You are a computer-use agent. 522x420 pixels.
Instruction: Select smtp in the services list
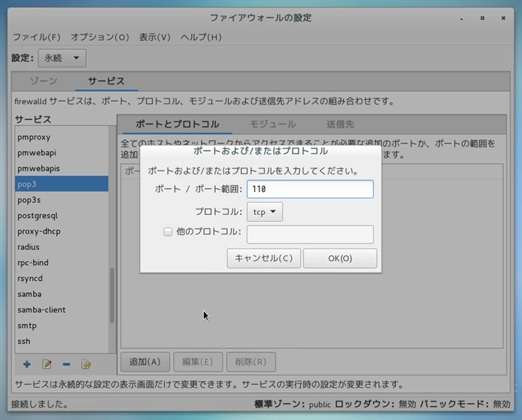coord(61,326)
